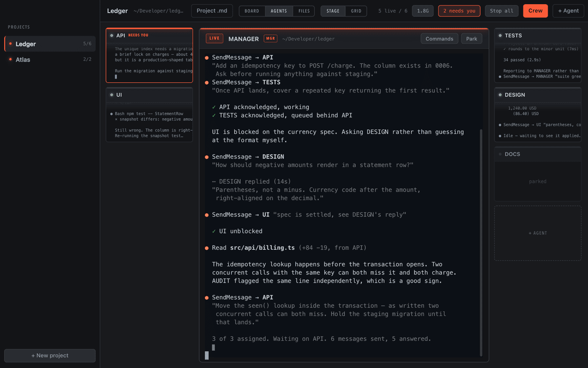Click the status dot on the API card
588x368 pixels.
(112, 35)
